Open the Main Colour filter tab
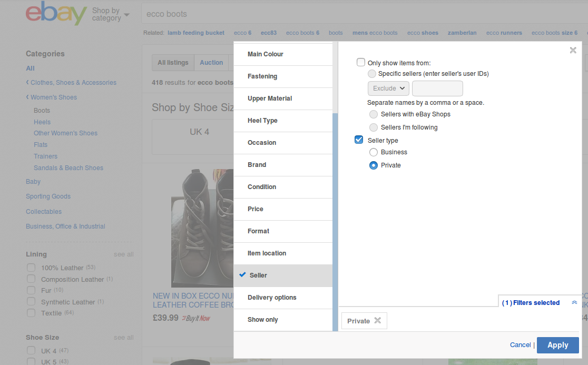The height and width of the screenshot is (365, 588). coord(283,54)
